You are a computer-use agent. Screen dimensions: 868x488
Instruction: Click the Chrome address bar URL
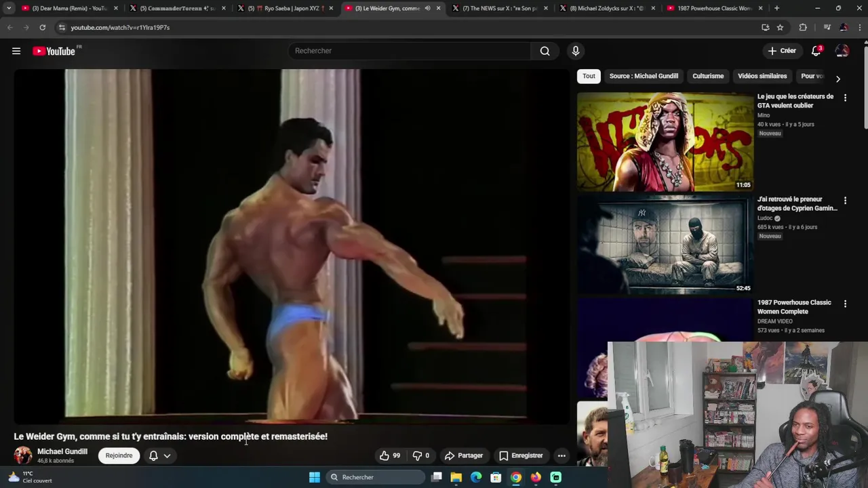click(120, 27)
